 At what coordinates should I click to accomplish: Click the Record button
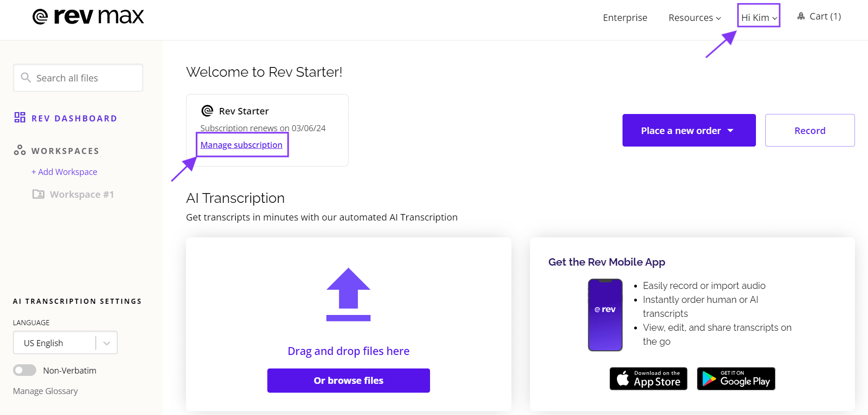tap(810, 130)
